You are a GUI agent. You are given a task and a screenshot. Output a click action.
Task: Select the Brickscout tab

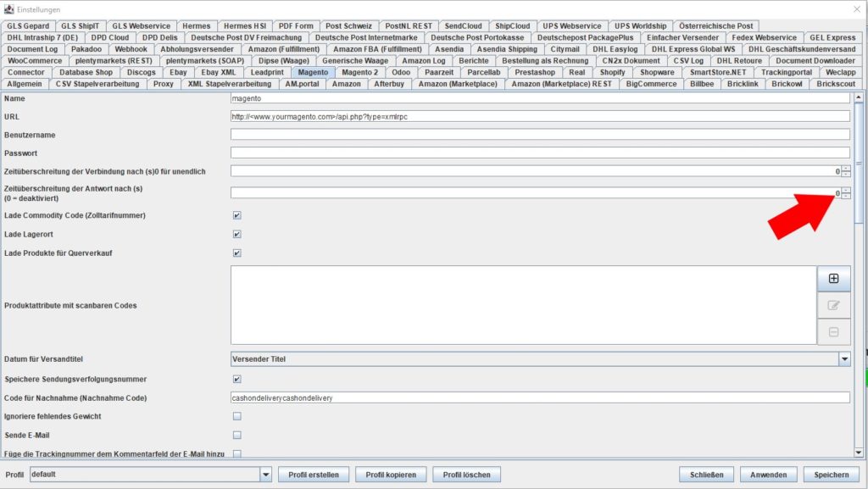[836, 84]
